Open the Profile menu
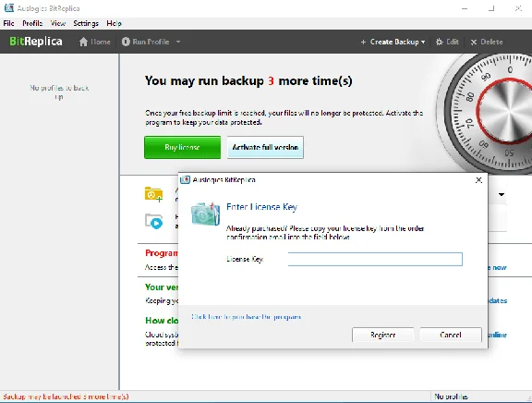This screenshot has width=532, height=403. tap(32, 23)
